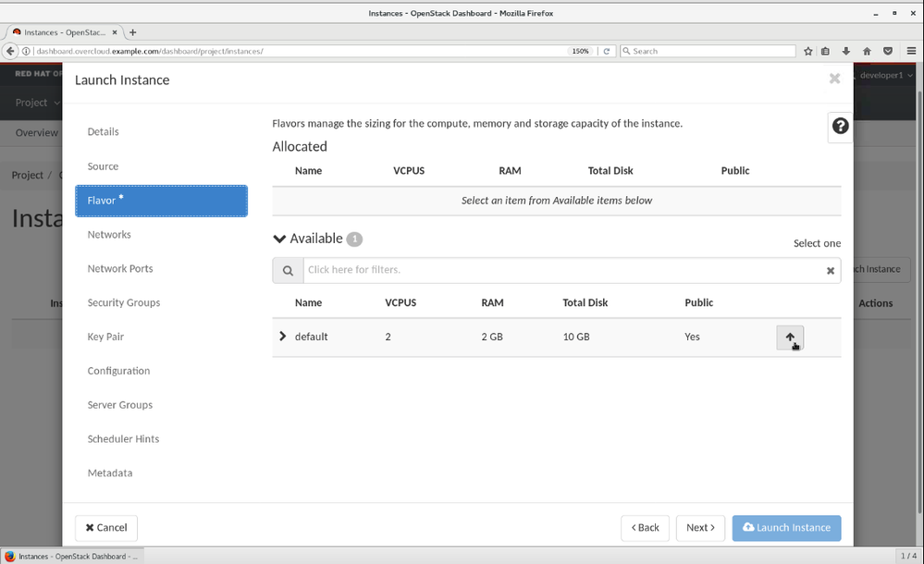This screenshot has width=924, height=564.
Task: Expand the default flavor row details
Action: [283, 337]
